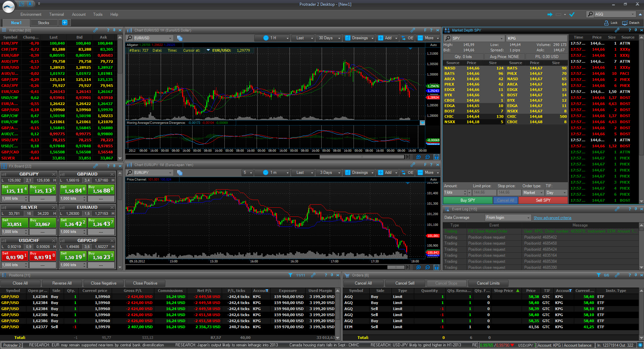Click the Amount lots field in Market Depth
This screenshot has height=349, width=644.
pos(453,193)
